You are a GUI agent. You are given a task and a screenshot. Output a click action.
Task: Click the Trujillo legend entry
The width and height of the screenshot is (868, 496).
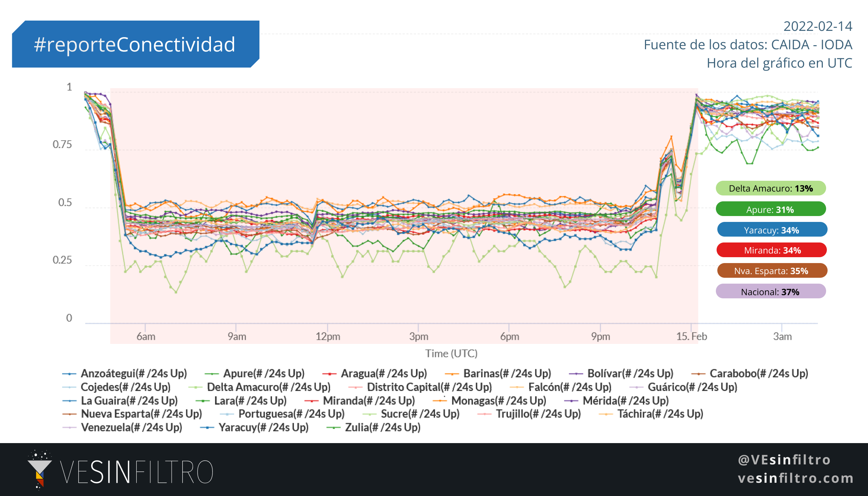[x=529, y=414]
